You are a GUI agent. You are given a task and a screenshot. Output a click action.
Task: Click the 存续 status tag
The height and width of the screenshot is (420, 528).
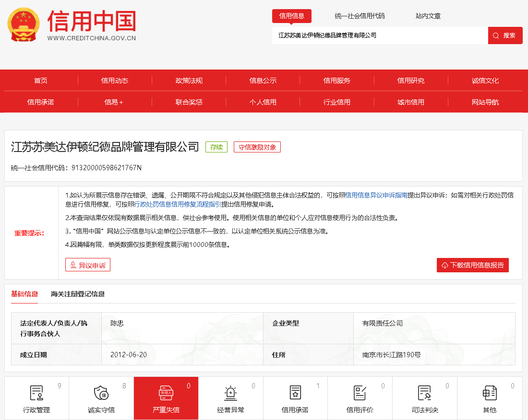coord(216,147)
